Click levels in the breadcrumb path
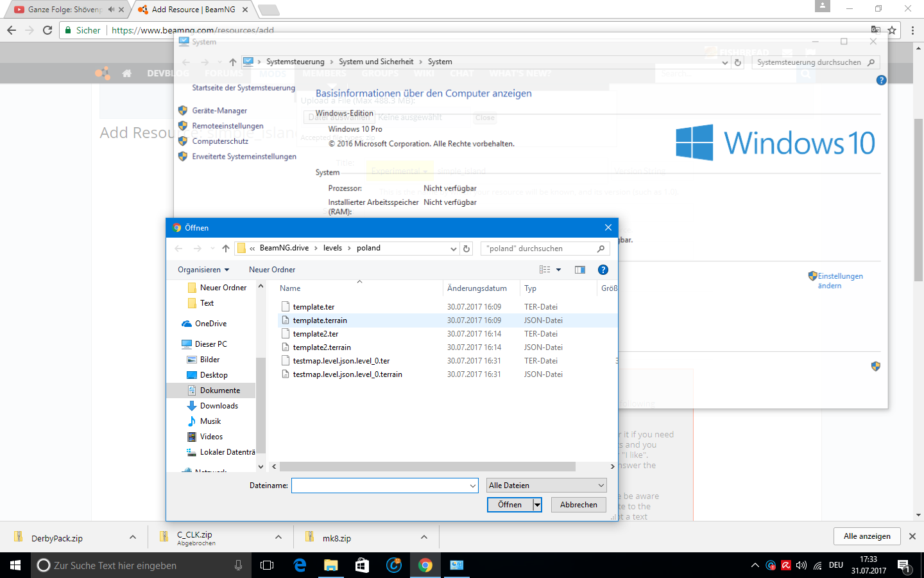Image resolution: width=924 pixels, height=578 pixels. [332, 248]
